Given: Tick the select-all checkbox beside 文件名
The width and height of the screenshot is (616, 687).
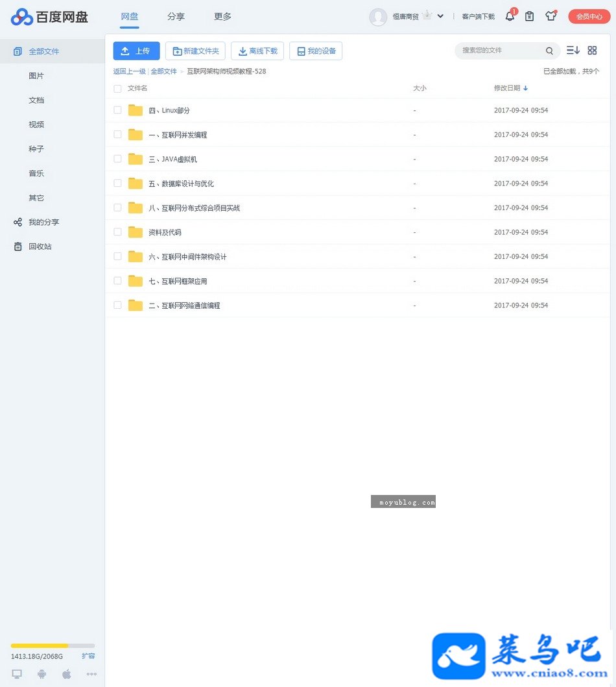Looking at the screenshot, I should click(x=117, y=88).
